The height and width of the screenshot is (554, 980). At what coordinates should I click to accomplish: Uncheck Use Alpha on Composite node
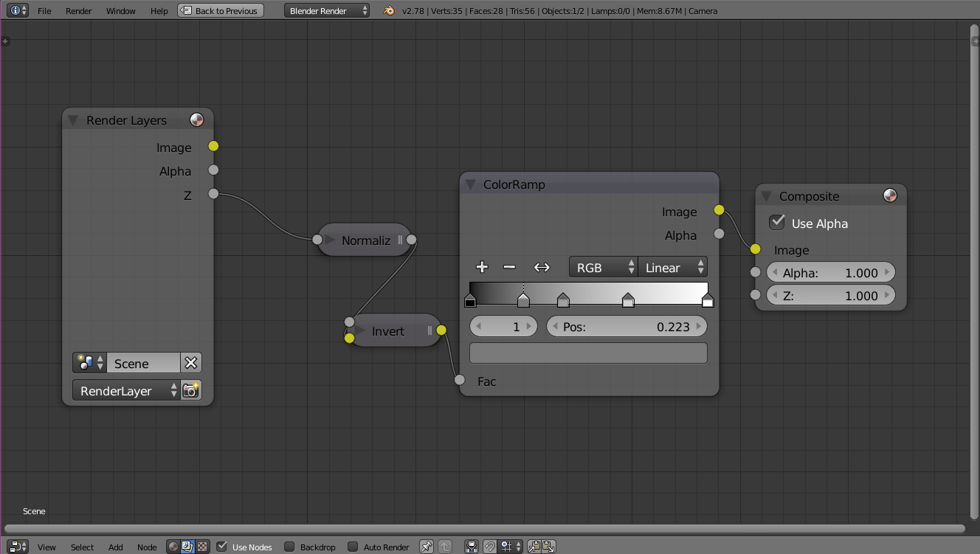point(776,222)
